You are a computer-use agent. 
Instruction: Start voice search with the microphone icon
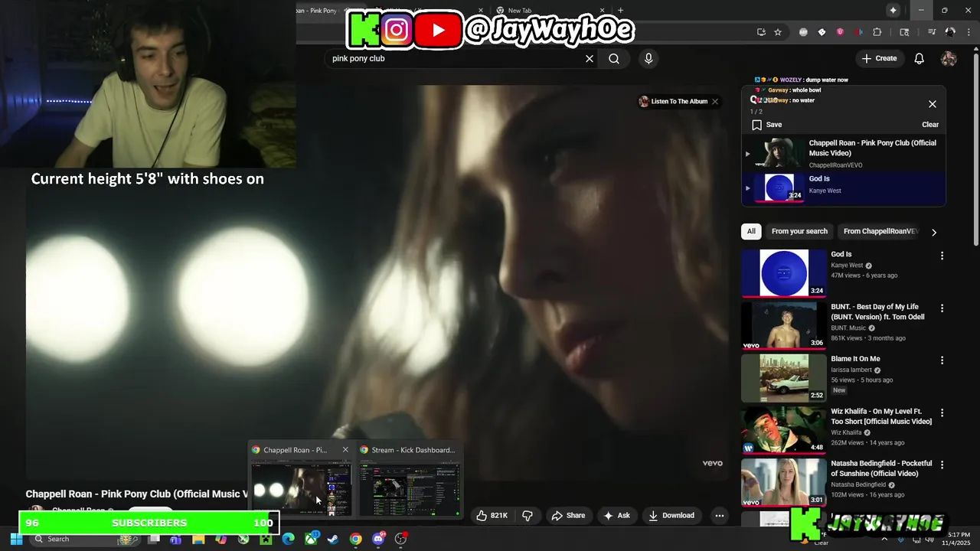coord(648,58)
